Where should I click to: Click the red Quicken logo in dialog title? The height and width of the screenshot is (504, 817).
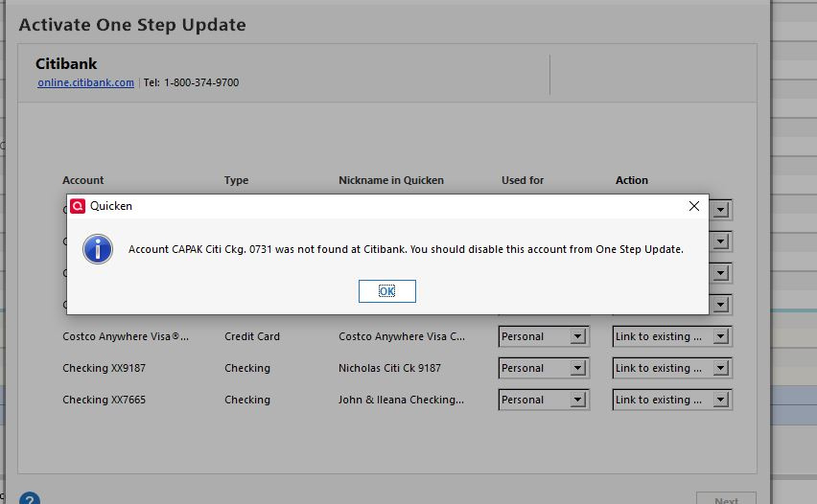(78, 206)
